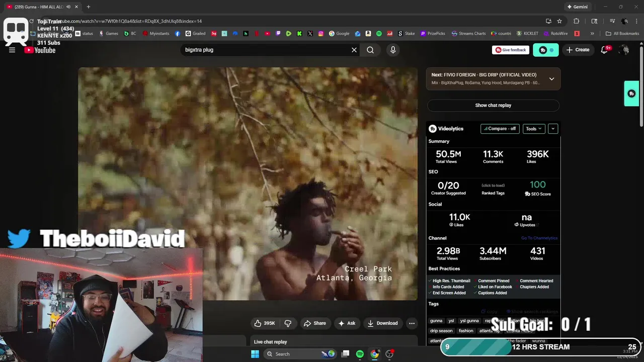Show the chat replay
This screenshot has height=362, width=644.
point(493,106)
